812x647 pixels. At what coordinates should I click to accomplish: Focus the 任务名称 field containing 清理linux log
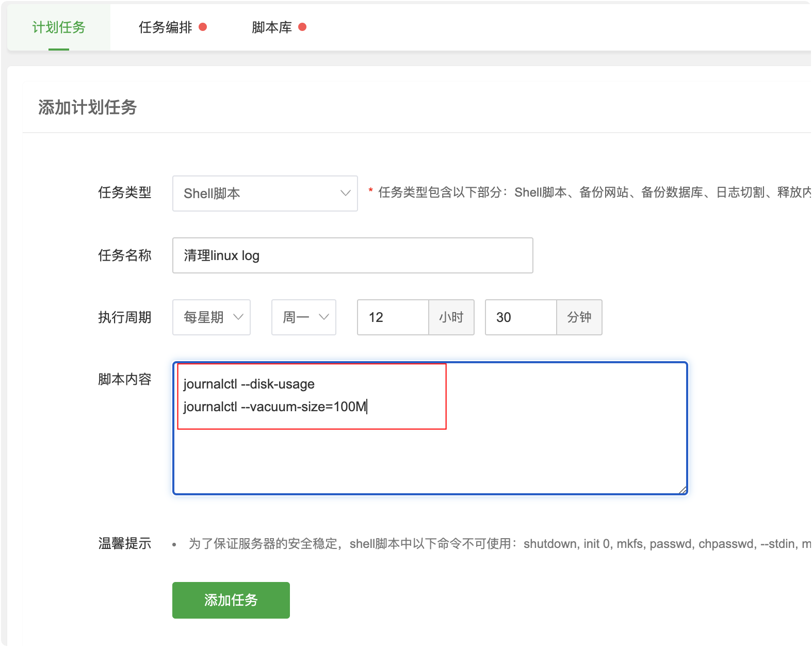[352, 255]
